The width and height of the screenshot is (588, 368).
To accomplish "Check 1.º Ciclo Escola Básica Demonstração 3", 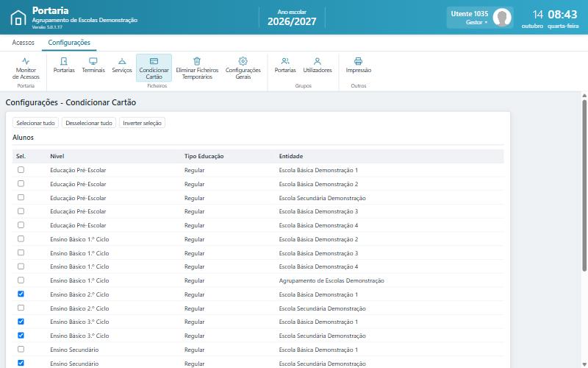I will tap(21, 252).
